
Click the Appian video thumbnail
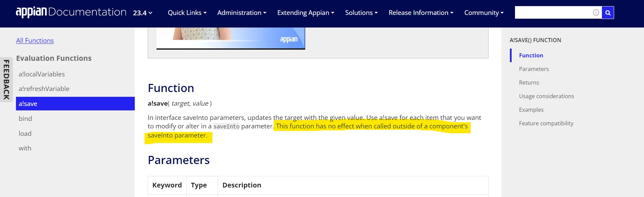[x=231, y=38]
